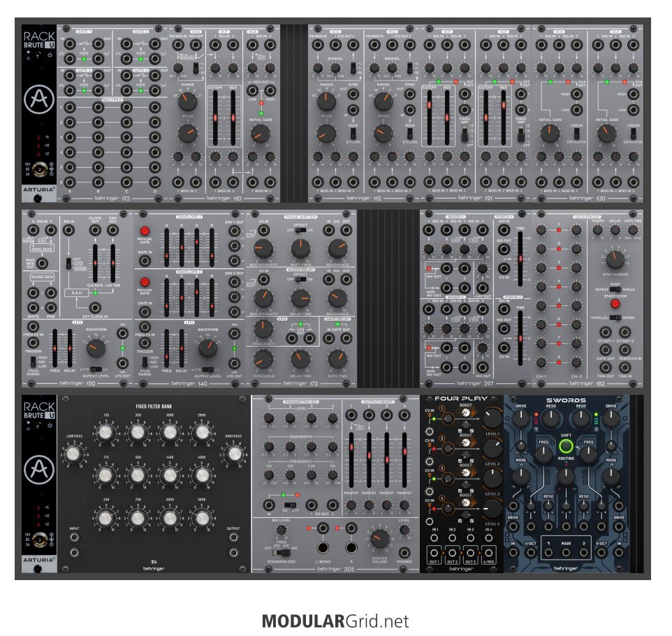Click the green Shift button on Swords
This screenshot has height=636, width=672.
[566, 446]
